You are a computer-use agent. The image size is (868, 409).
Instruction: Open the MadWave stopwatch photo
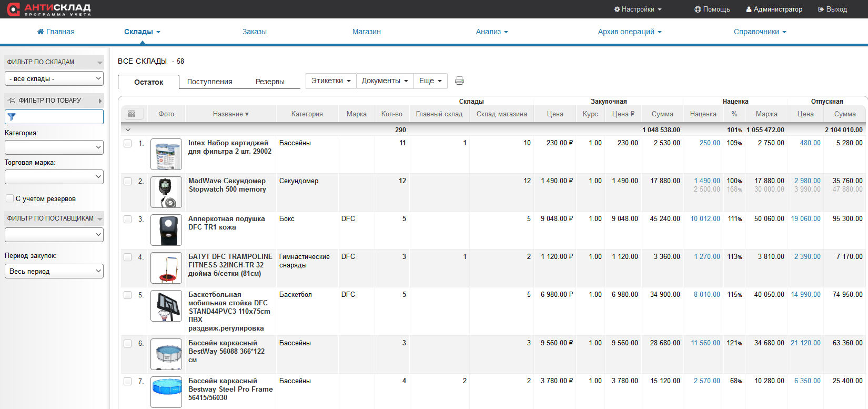[x=166, y=192]
